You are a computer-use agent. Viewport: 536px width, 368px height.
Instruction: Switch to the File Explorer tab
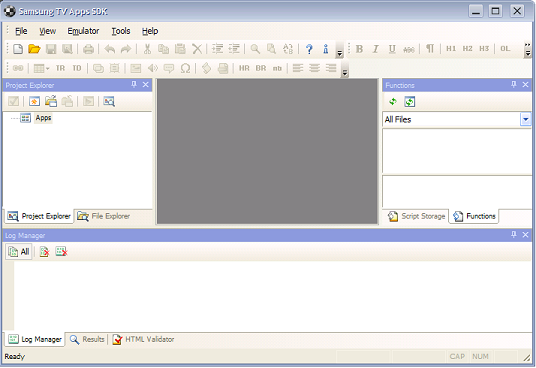pyautogui.click(x=104, y=216)
